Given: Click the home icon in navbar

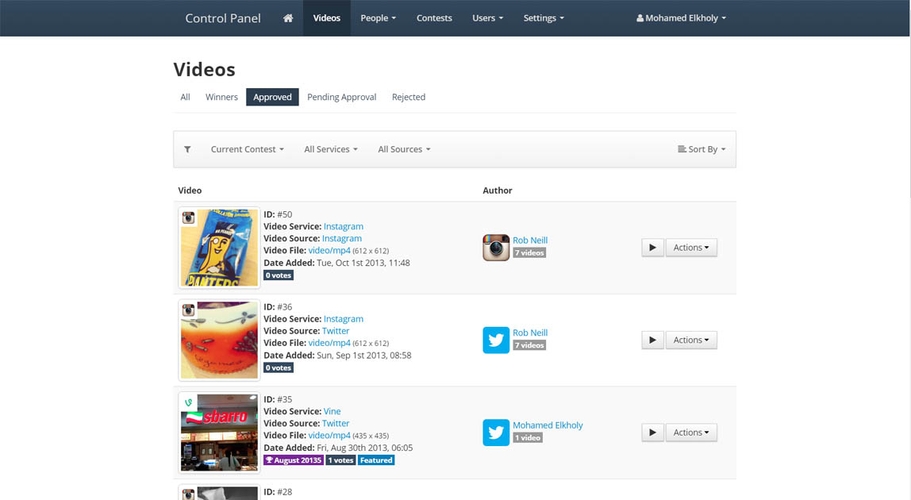Looking at the screenshot, I should point(288,18).
